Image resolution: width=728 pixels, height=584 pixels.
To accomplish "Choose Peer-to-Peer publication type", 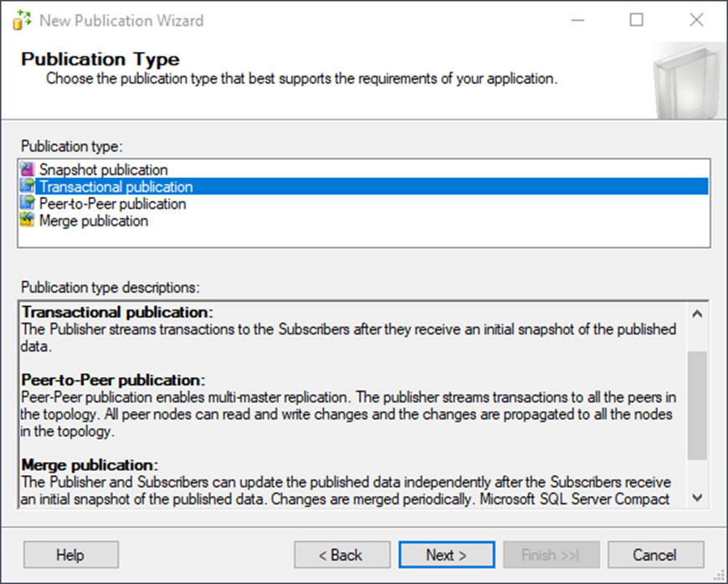I will point(112,203).
